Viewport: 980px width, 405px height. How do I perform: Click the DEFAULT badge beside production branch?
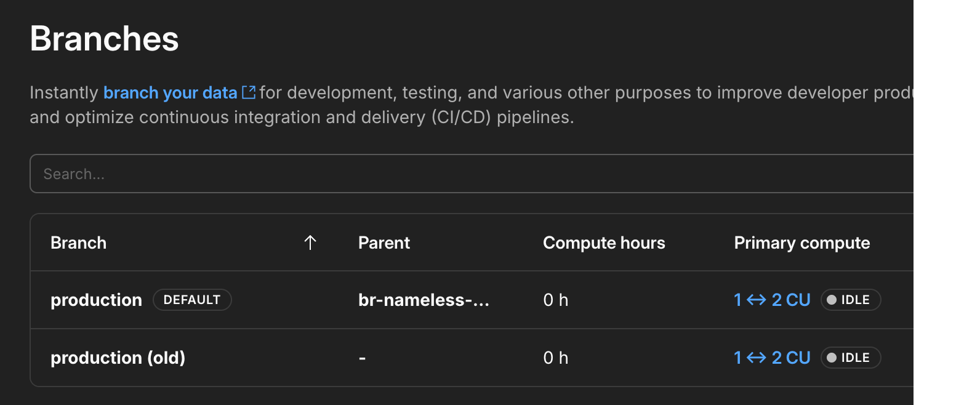(x=192, y=300)
